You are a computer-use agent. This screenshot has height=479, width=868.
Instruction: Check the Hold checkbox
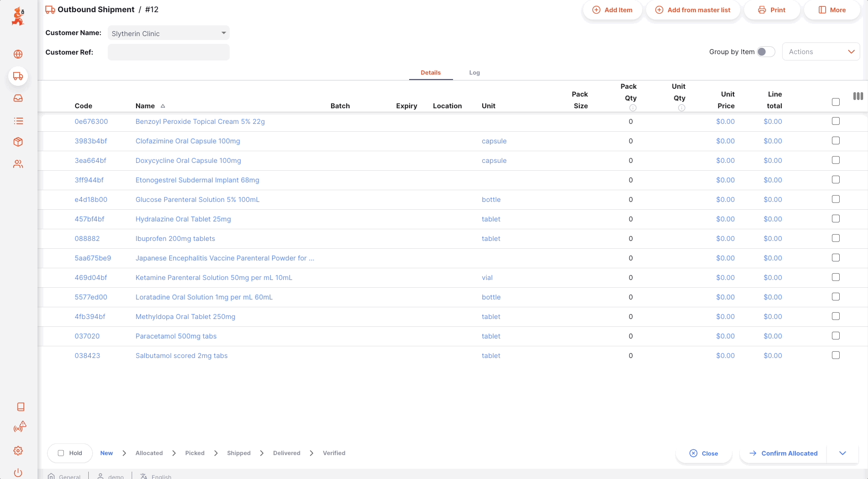click(61, 453)
